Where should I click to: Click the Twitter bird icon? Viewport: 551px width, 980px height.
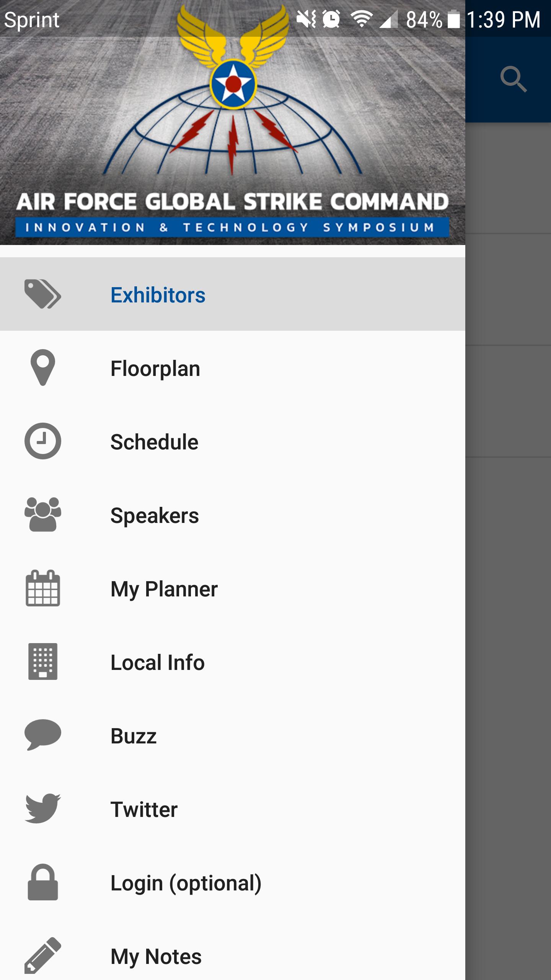(42, 808)
